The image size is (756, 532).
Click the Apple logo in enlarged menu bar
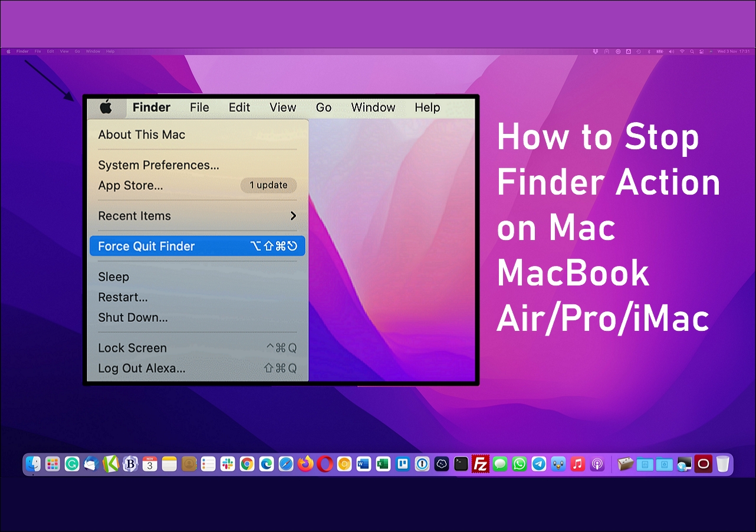coord(106,107)
